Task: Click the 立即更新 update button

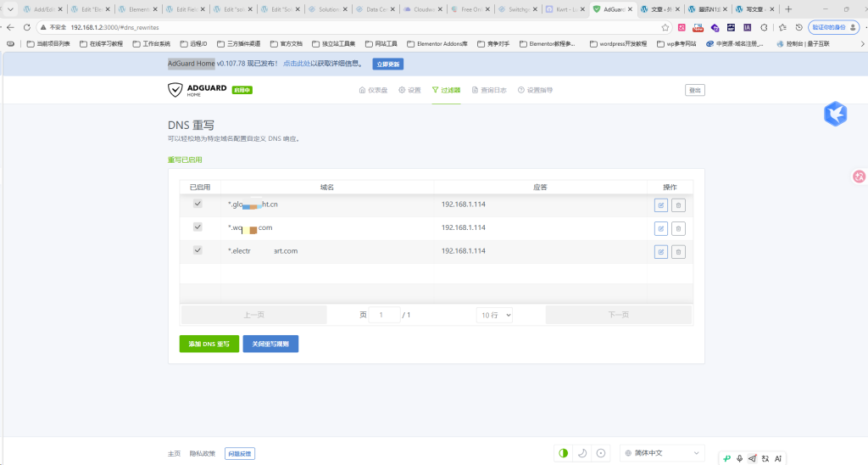Action: pyautogui.click(x=388, y=64)
